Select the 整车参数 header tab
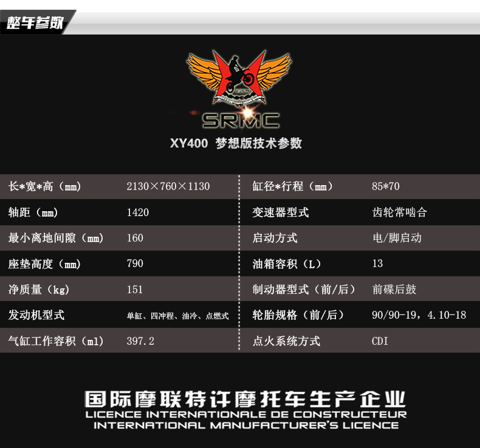 35,22
